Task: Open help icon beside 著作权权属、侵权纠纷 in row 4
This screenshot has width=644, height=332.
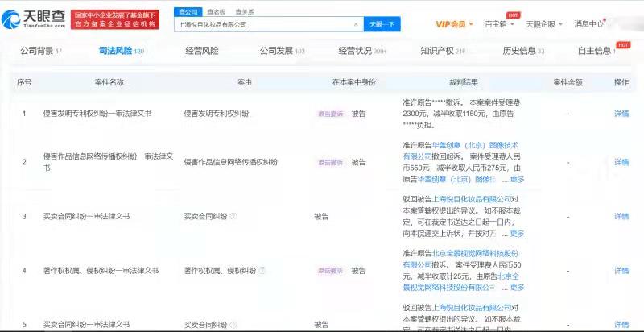Action: click(262, 271)
